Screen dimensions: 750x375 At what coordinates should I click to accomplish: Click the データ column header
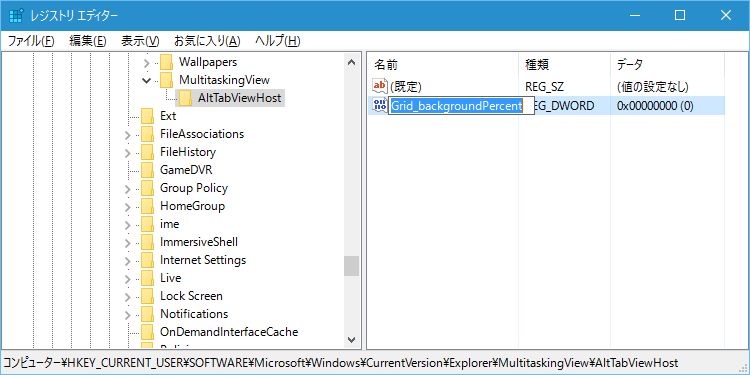point(668,65)
